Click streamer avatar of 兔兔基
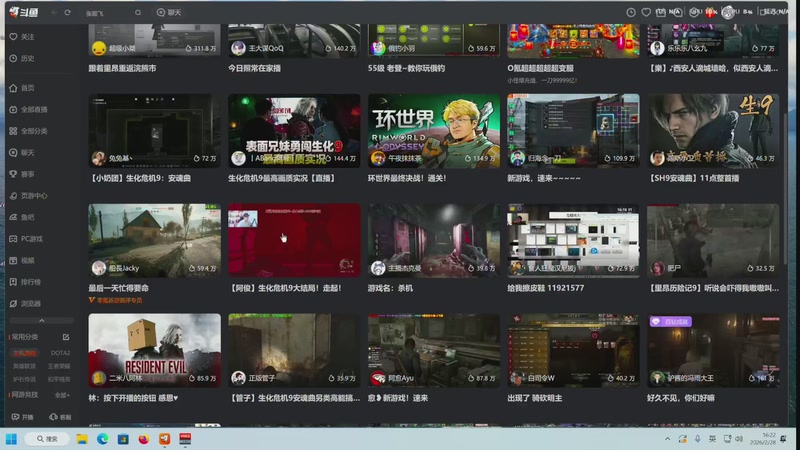This screenshot has width=800, height=450. pos(98,158)
